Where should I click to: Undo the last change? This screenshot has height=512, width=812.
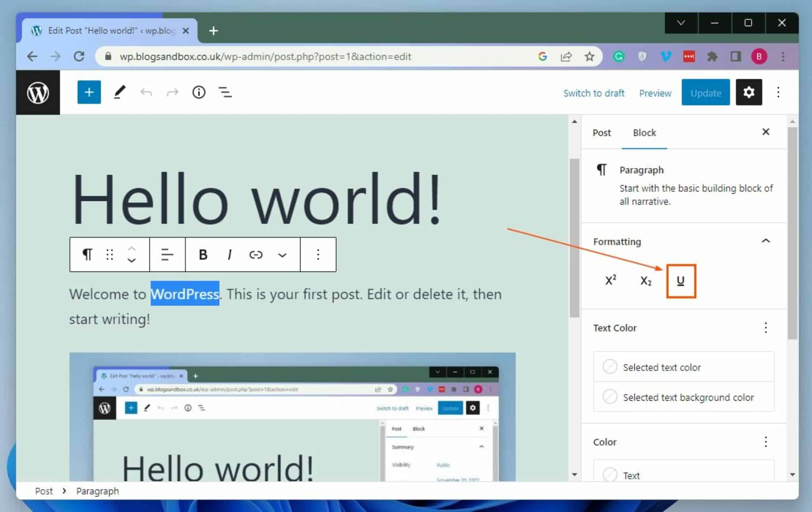point(146,92)
